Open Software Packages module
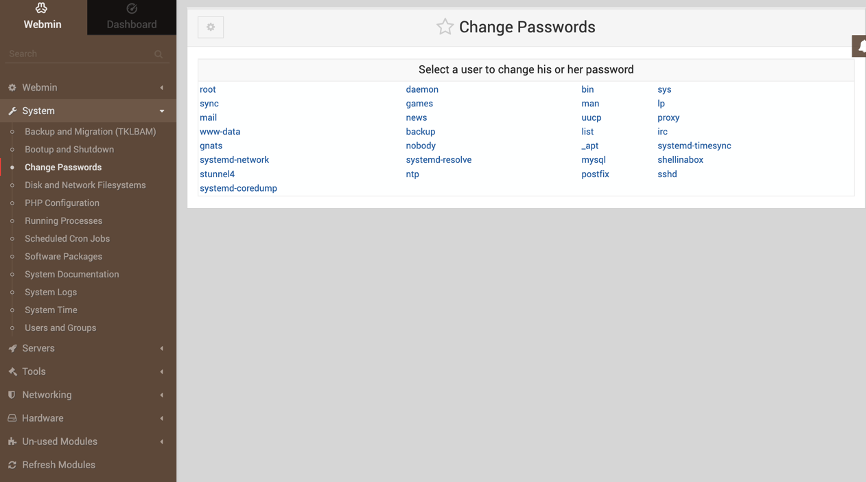This screenshot has width=866, height=482. pos(64,256)
